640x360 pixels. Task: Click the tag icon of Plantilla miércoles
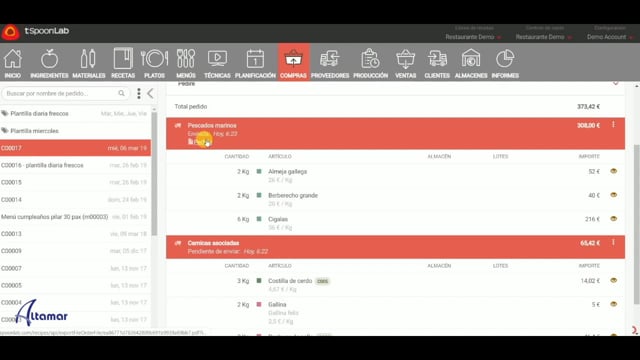5,131
